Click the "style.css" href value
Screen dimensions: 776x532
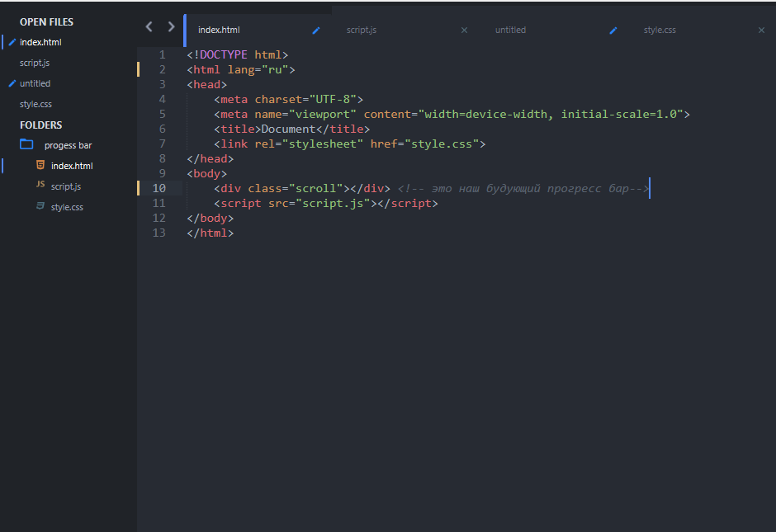click(442, 144)
